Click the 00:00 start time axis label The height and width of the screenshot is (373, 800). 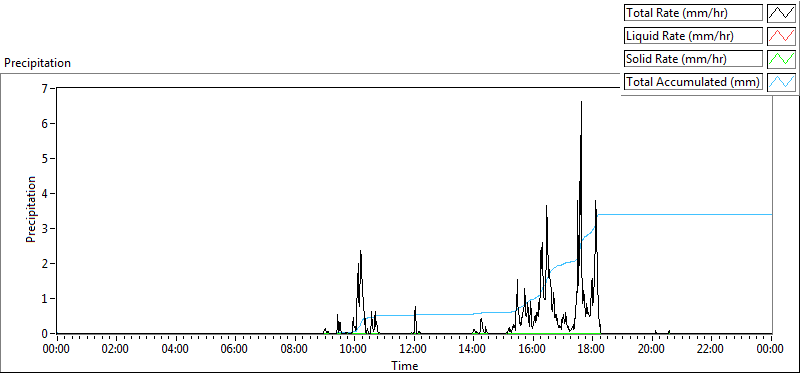point(58,350)
